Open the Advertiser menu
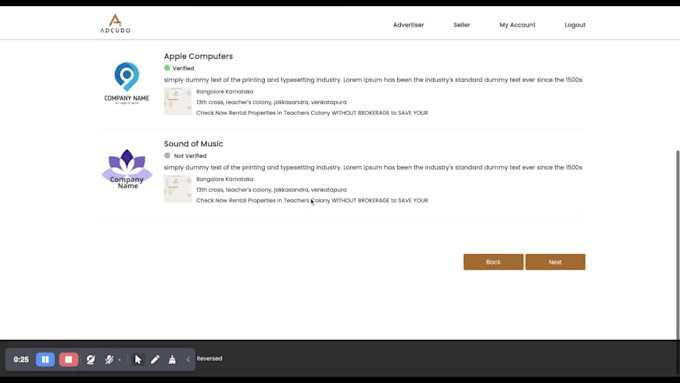The image size is (680, 383). coord(409,25)
